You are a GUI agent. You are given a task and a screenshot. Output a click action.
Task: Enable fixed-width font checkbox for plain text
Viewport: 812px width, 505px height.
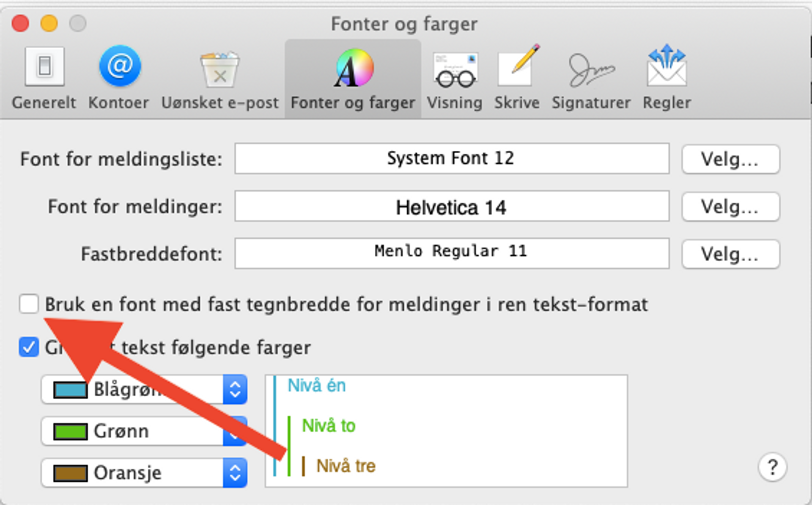click(x=29, y=304)
